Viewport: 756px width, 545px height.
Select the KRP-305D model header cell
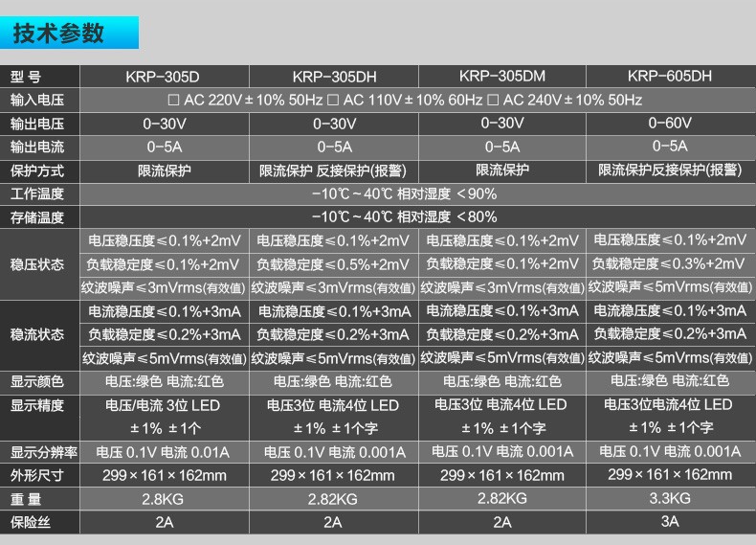tap(164, 77)
